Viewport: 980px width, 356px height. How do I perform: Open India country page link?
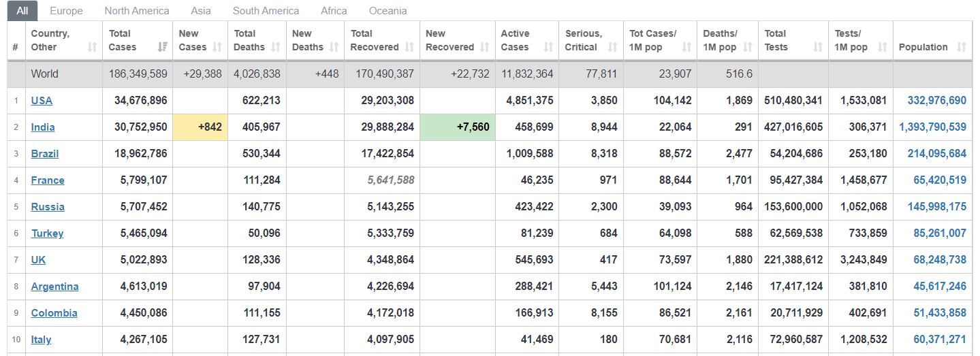(43, 127)
